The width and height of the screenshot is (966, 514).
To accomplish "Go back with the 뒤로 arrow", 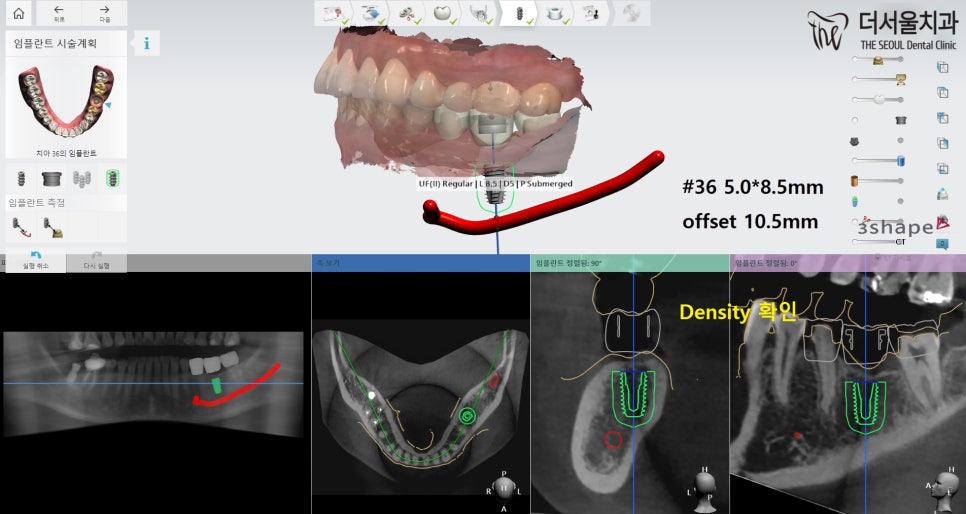I will coord(59,13).
